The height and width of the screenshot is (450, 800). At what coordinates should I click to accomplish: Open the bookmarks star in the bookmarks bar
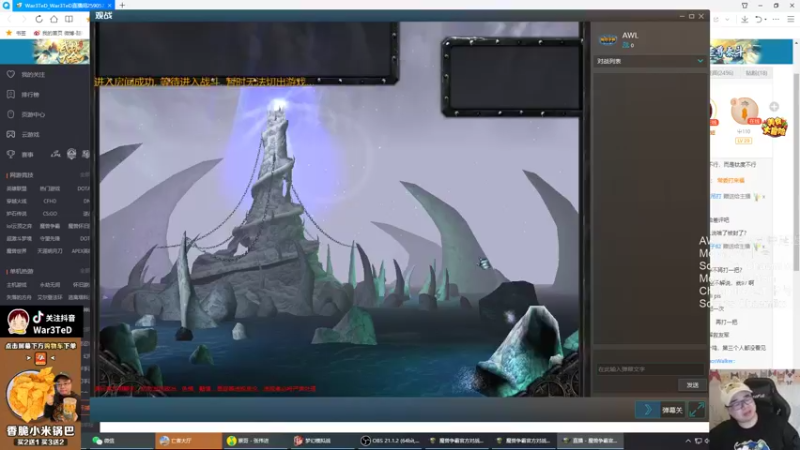coord(9,33)
